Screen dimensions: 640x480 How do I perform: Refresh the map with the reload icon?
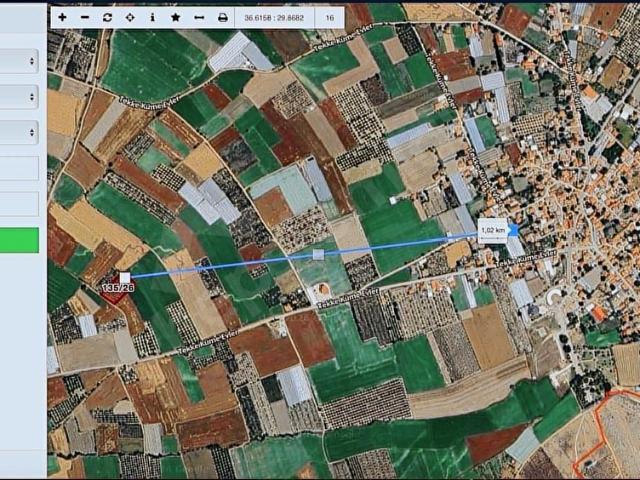(x=107, y=17)
